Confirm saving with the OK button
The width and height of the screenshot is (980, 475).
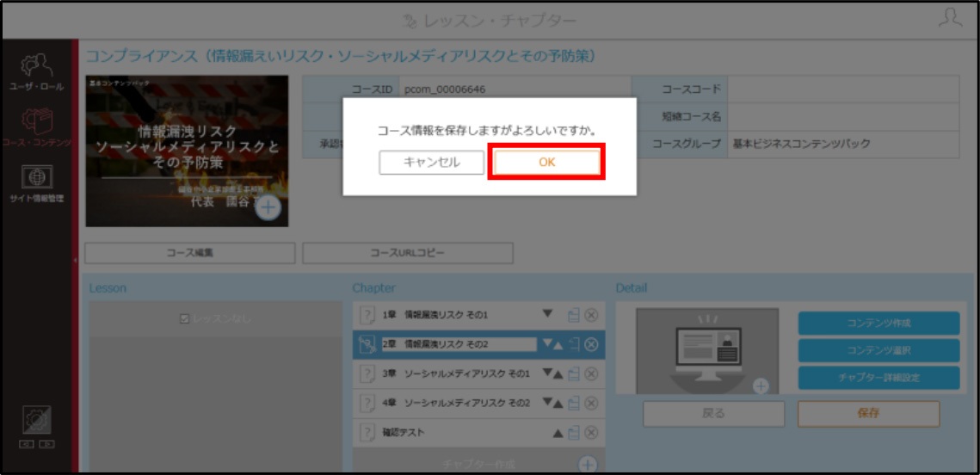pos(547,163)
